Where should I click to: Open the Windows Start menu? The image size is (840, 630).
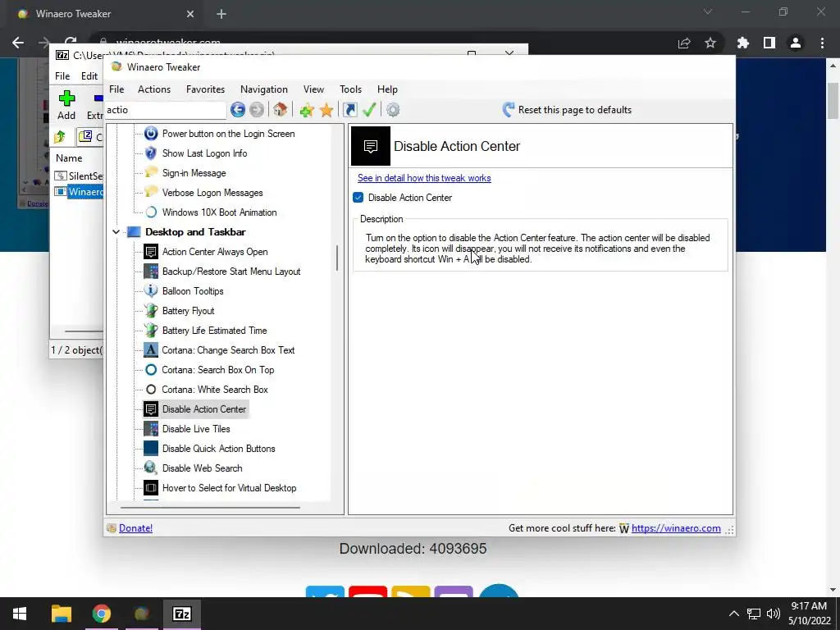[20, 614]
